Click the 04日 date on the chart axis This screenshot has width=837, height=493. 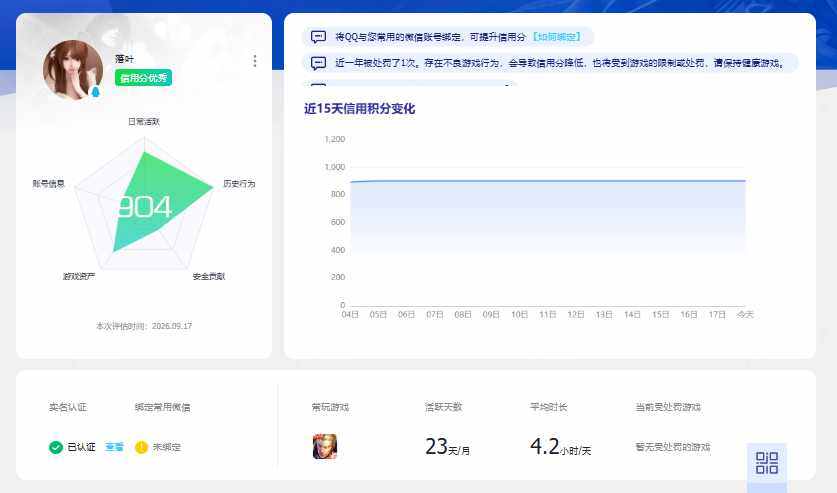(350, 315)
